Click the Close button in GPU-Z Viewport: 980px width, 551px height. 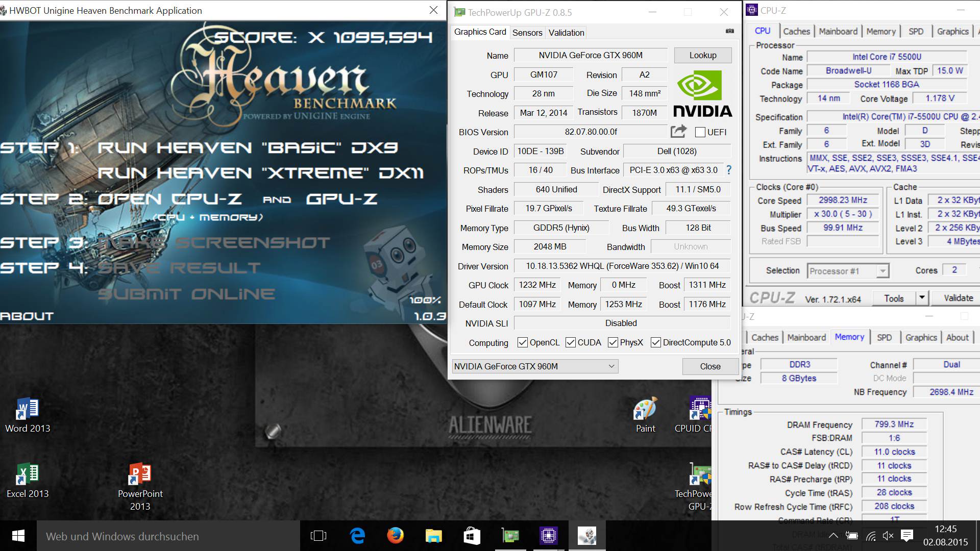click(x=710, y=366)
